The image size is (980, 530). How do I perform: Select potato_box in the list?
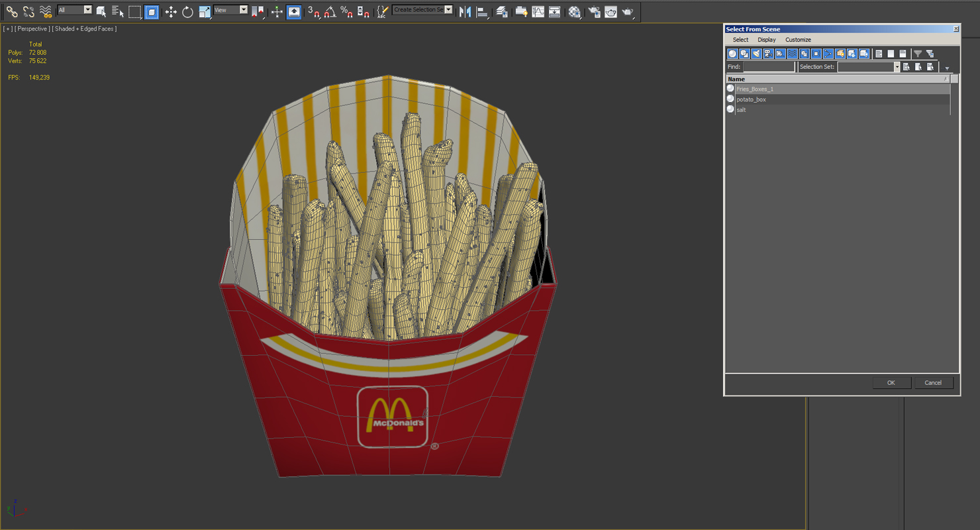[x=838, y=99]
